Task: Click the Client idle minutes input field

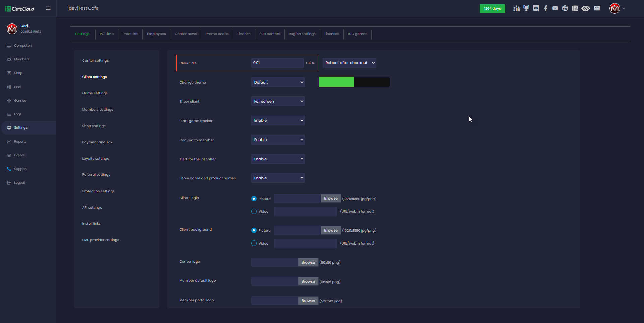Action: pos(277,63)
